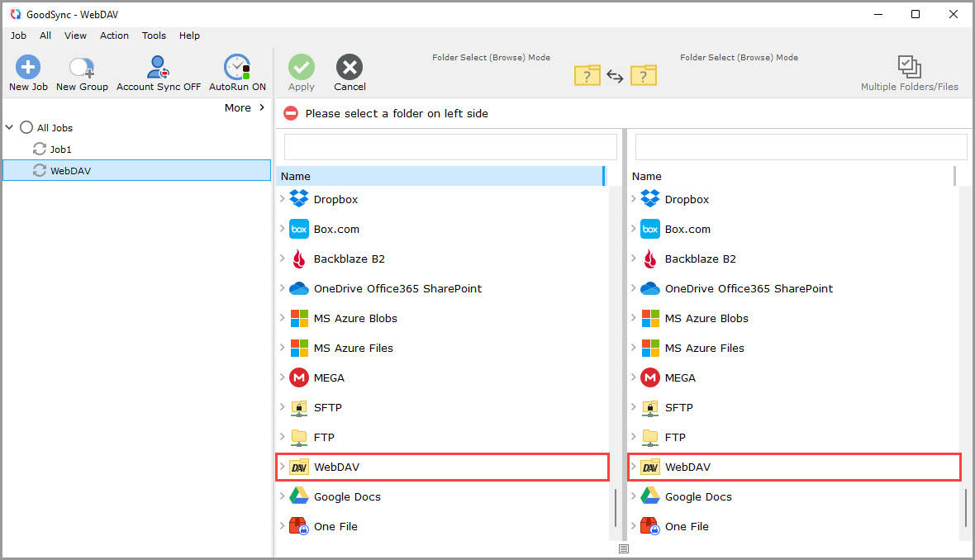Image resolution: width=975 pixels, height=560 pixels.
Task: Click the left folder question-mark icon
Action: [x=587, y=75]
